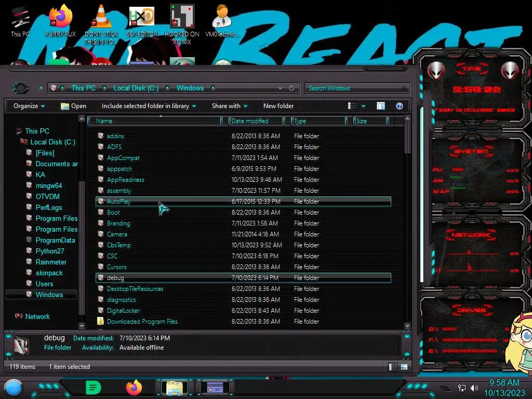
Task: Open the Explorer help icon
Action: point(400,106)
